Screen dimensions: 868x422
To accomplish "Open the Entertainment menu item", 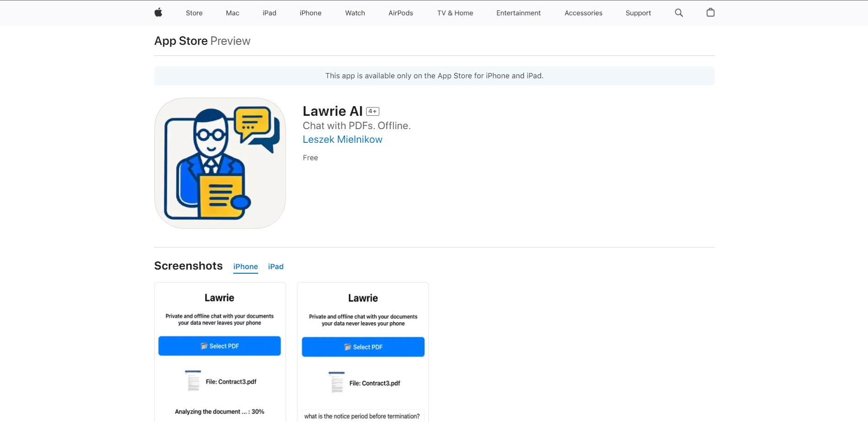I will pos(518,13).
